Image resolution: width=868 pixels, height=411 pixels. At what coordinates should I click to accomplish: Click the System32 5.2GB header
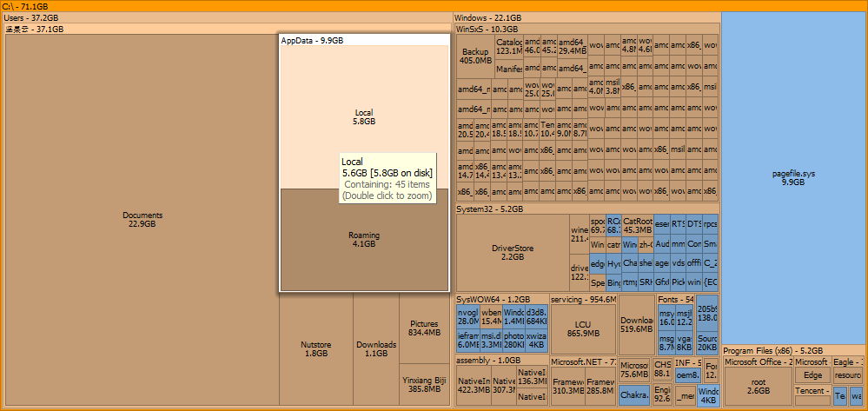[489, 209]
